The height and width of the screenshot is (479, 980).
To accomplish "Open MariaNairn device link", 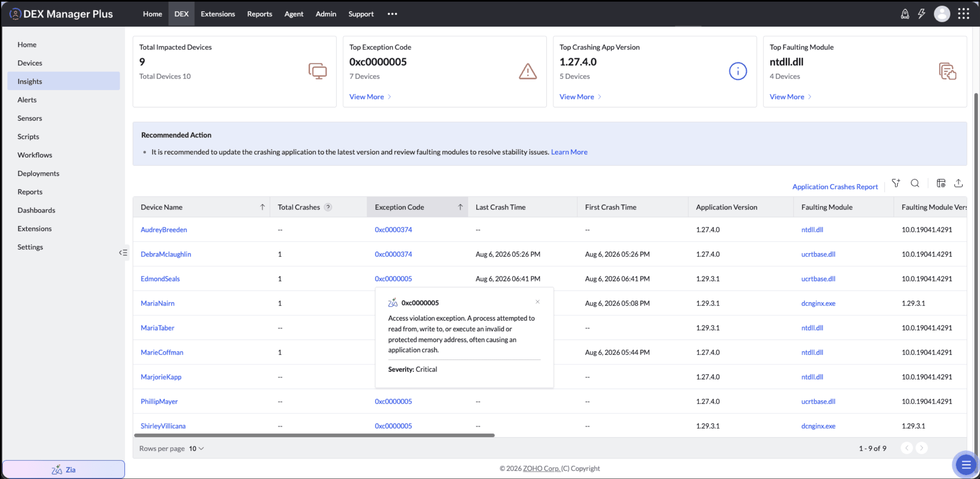I will click(x=157, y=303).
